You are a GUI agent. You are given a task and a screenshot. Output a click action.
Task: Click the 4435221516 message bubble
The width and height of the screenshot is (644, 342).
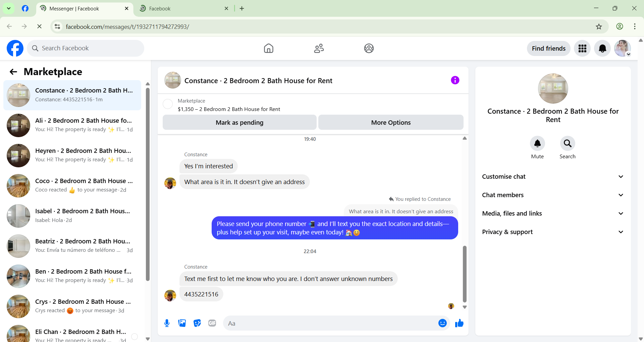(x=201, y=294)
